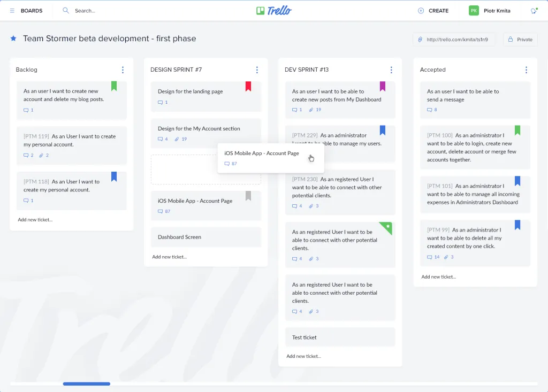Image resolution: width=548 pixels, height=392 pixels.
Task: Click the link icon next to the board URL
Action: click(x=419, y=39)
